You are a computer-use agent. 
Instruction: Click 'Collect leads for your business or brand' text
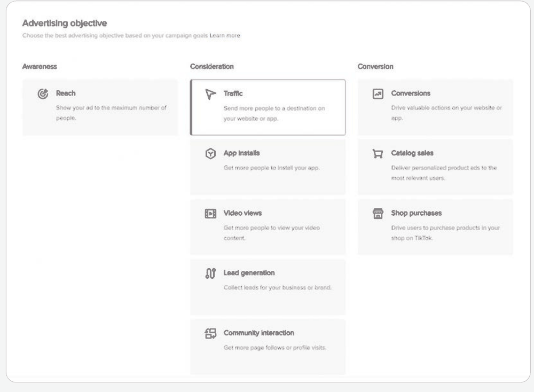click(278, 288)
